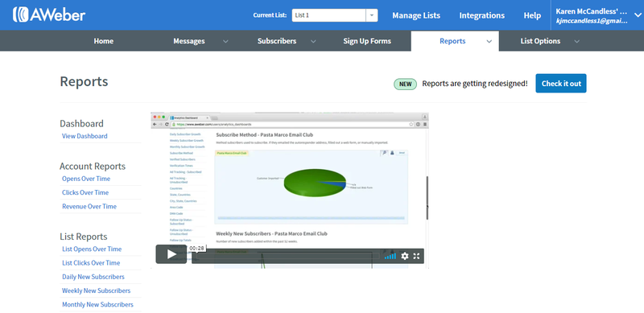This screenshot has height=313, width=644.
Task: Open Manage Lists in the header
Action: (x=416, y=15)
